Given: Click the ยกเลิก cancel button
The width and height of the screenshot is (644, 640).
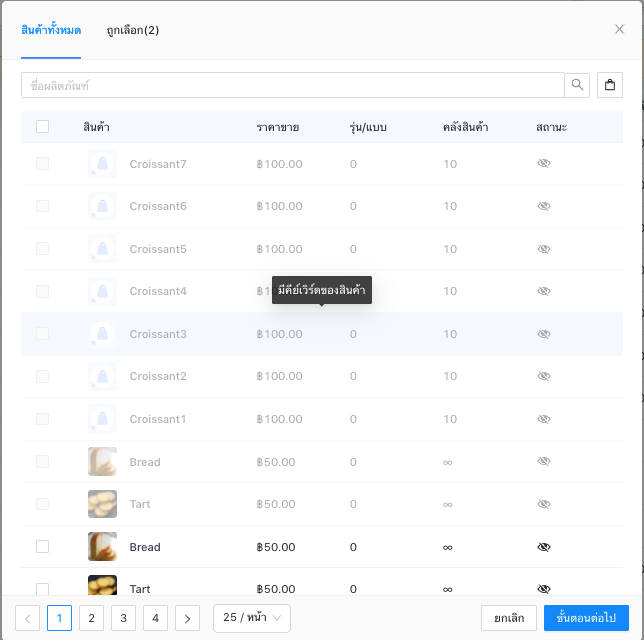Looking at the screenshot, I should point(509,618).
